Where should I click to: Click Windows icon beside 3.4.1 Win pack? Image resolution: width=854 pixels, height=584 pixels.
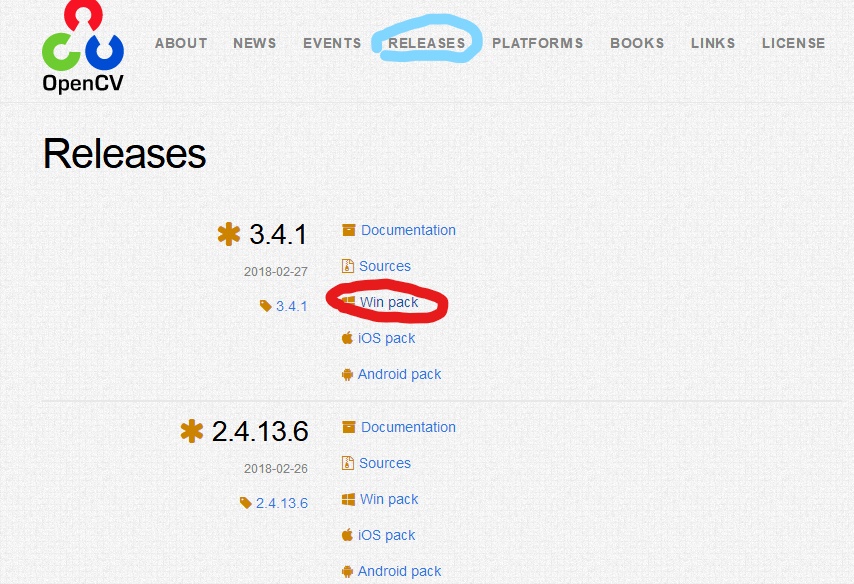(x=348, y=301)
